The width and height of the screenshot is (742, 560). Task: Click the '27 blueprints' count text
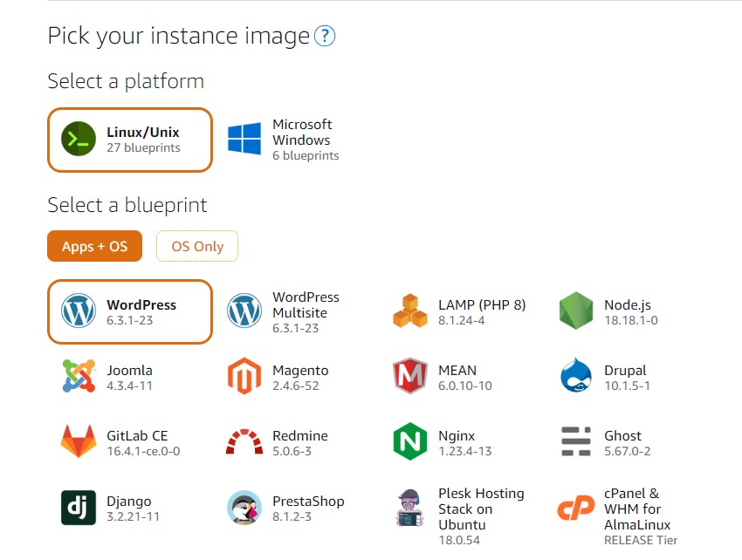pos(143,147)
